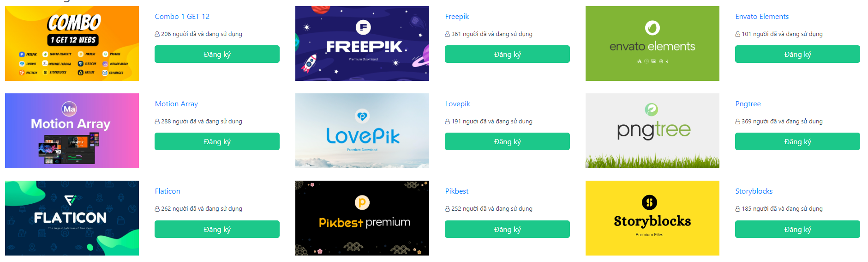The width and height of the screenshot is (868, 262).
Task: Click the Freepik banner image
Action: click(362, 43)
